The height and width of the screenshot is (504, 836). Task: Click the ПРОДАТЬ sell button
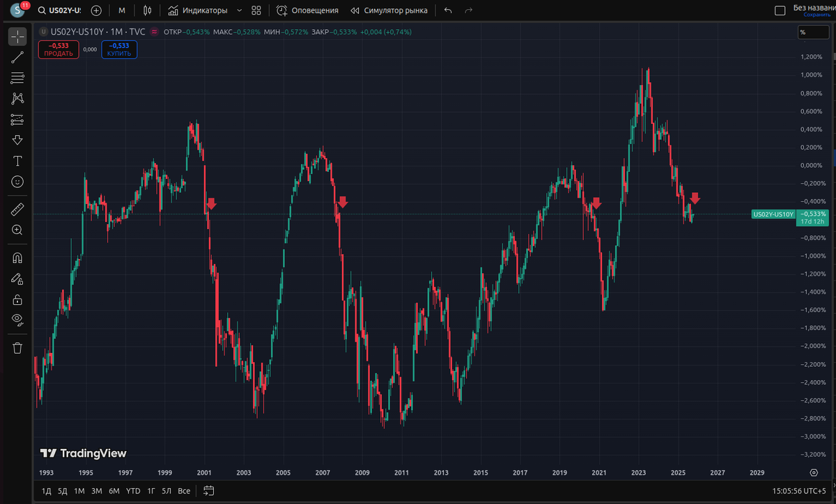pyautogui.click(x=59, y=49)
